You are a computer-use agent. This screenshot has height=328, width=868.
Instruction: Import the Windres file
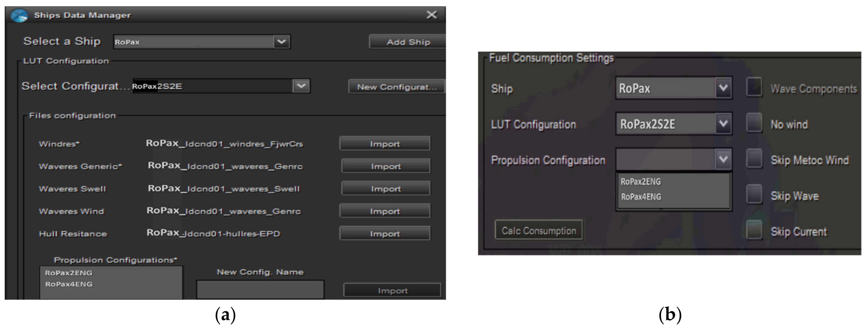click(x=384, y=144)
